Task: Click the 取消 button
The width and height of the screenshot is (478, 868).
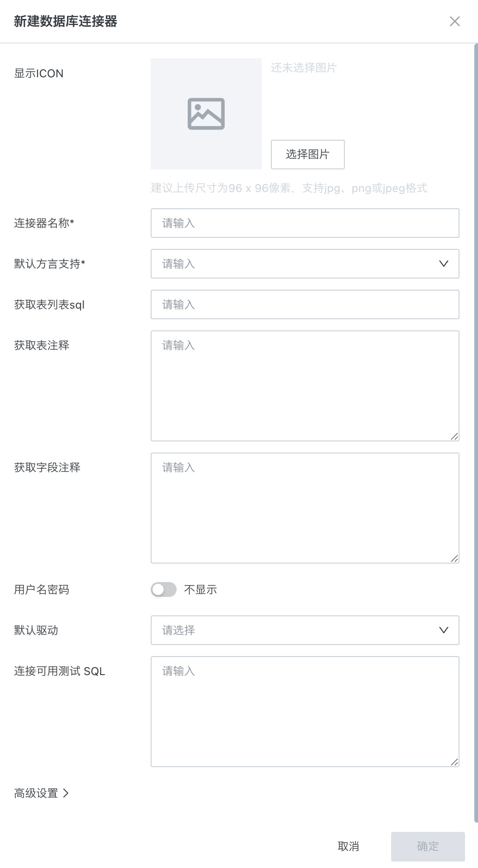Action: (x=349, y=846)
